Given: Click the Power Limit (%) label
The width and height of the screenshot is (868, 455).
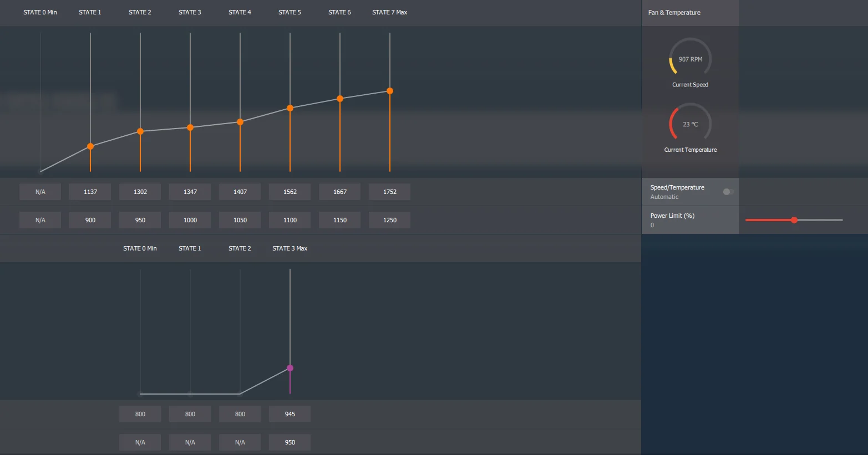Looking at the screenshot, I should 673,216.
